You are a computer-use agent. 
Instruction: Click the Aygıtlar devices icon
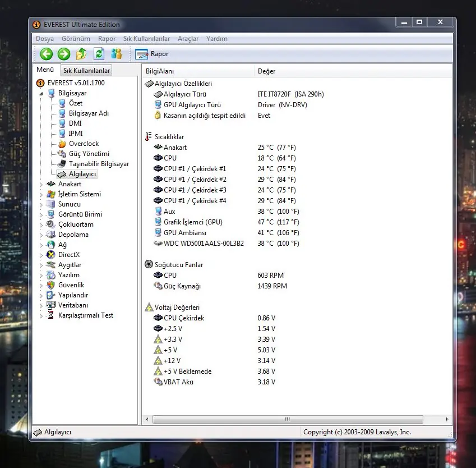(50, 265)
